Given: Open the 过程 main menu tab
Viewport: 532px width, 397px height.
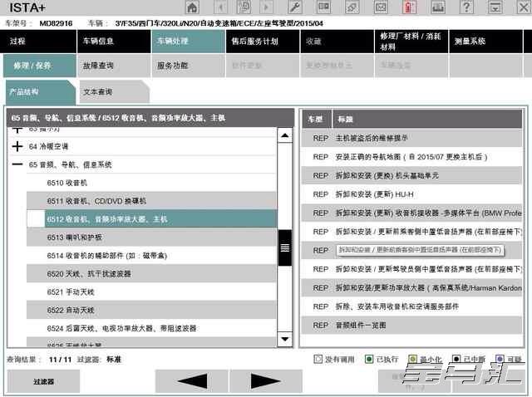Looking at the screenshot, I should pos(38,42).
